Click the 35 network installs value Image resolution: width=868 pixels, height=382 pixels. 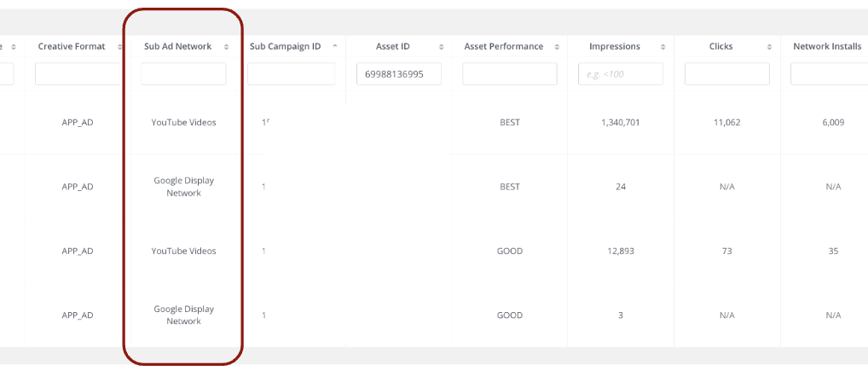click(x=833, y=251)
